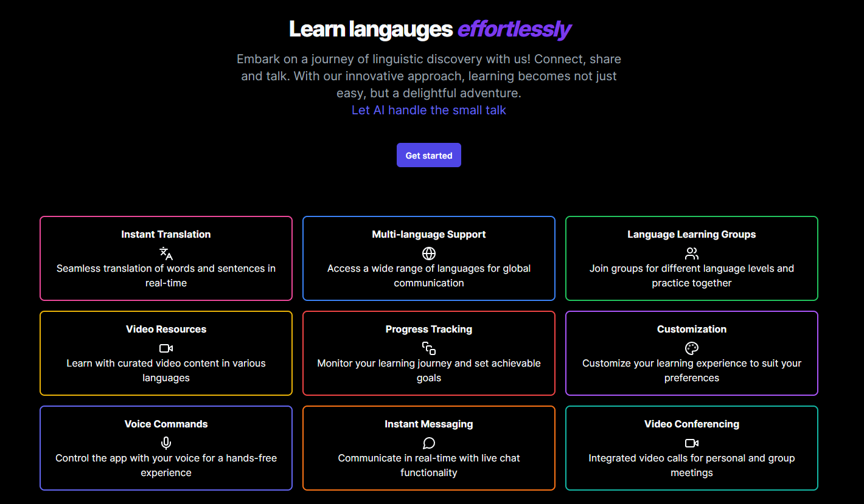Click the purple 'effortlessly' headline word
This screenshot has width=864, height=504.
pyautogui.click(x=514, y=29)
